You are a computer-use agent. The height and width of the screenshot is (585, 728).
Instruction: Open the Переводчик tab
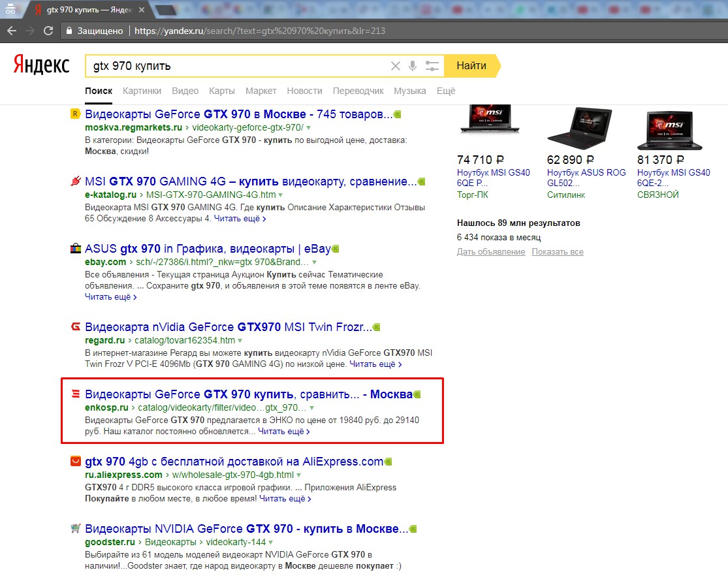point(358,91)
